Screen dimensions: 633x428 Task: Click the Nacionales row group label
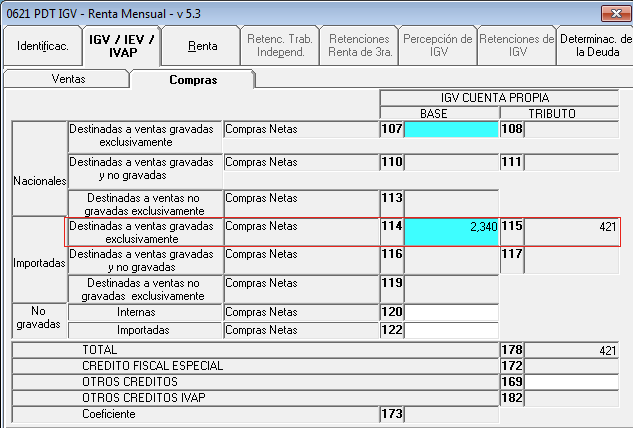(x=40, y=181)
